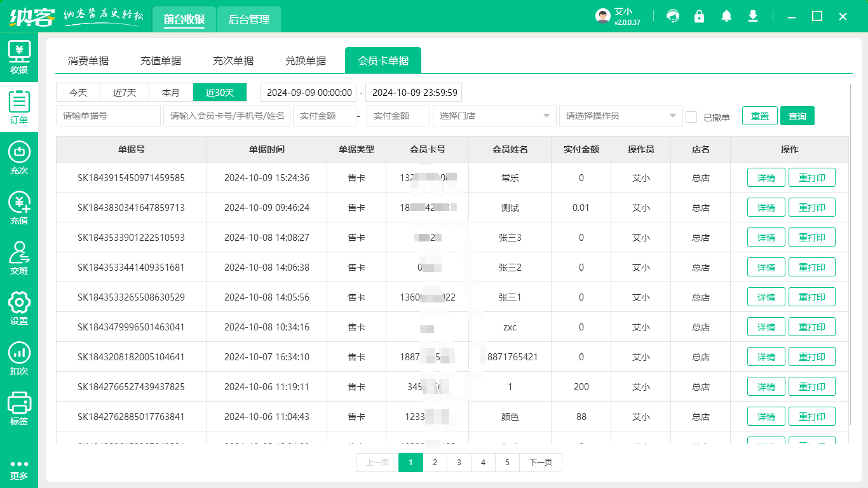Image resolution: width=868 pixels, height=488 pixels.
Task: Click 重打印 for member 颜色
Action: coord(812,417)
